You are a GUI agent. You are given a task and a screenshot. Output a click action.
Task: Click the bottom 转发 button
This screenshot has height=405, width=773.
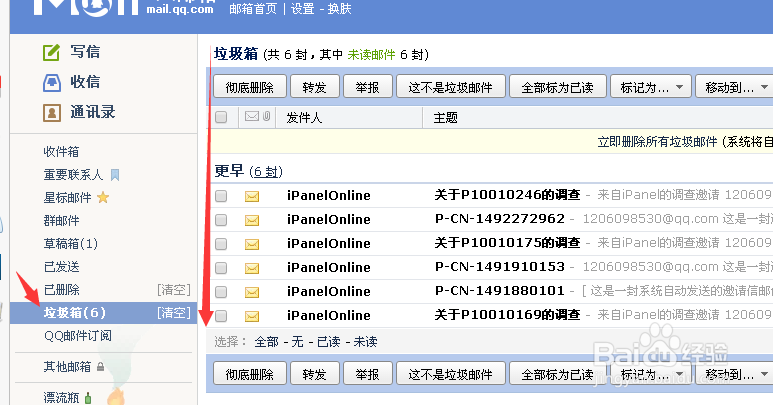click(315, 374)
